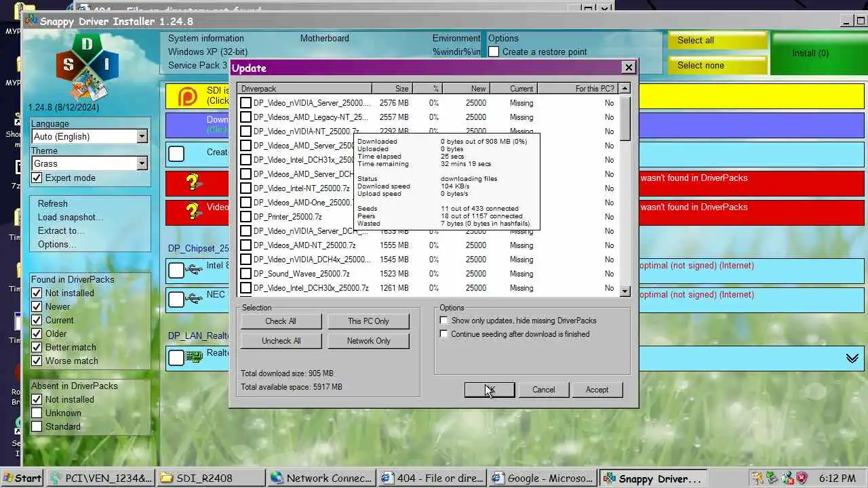
Task: Switch to the 404 - File or directory taskbar window
Action: click(432, 478)
